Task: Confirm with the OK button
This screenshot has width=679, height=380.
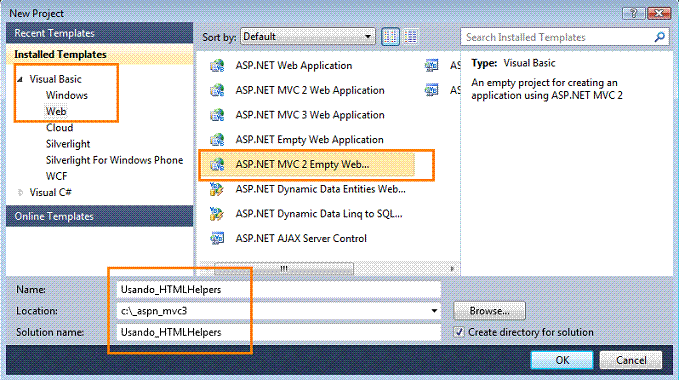Action: coord(562,360)
